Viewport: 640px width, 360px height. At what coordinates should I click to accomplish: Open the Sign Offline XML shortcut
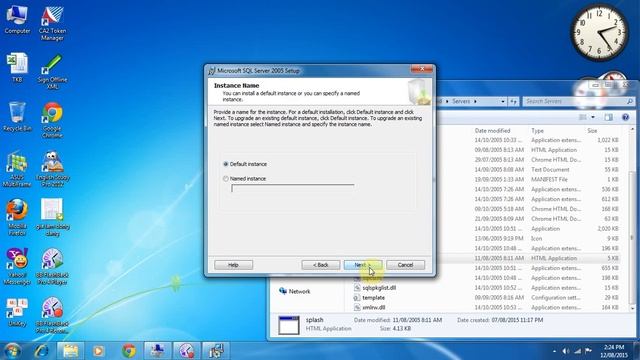tap(52, 72)
